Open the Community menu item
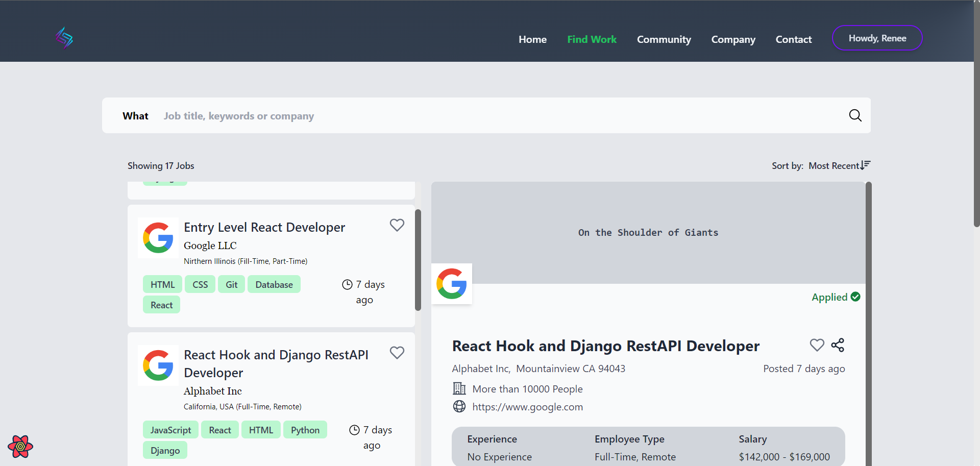Image resolution: width=980 pixels, height=466 pixels. (x=664, y=39)
